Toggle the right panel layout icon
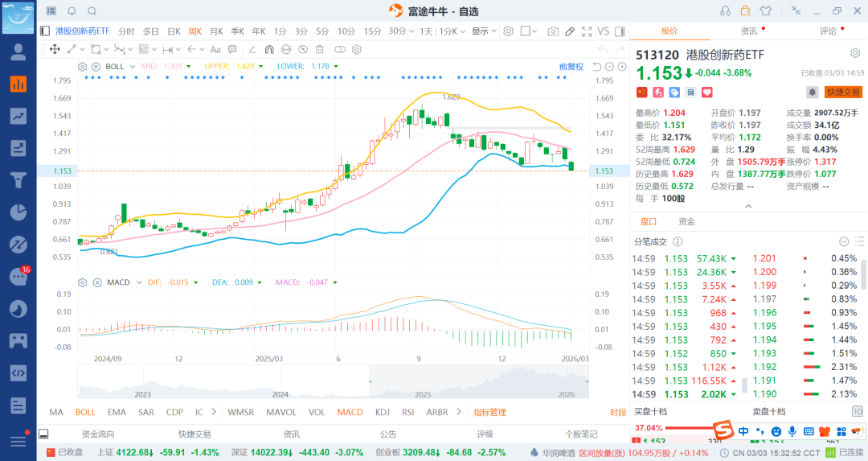868x461 pixels. (620, 31)
